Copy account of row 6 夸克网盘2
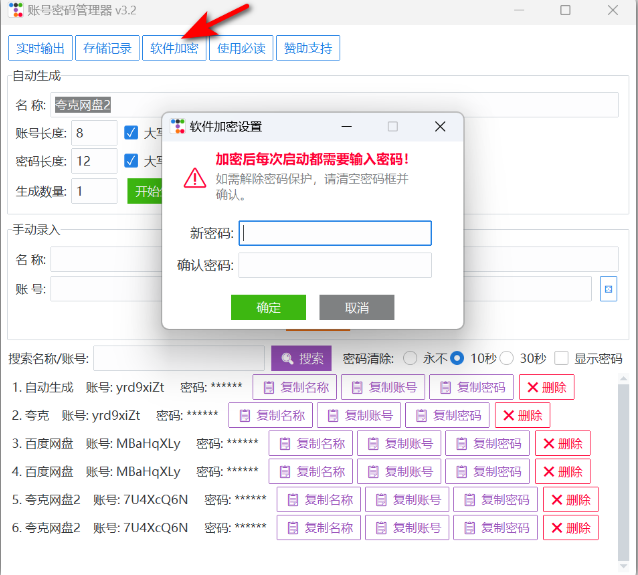 (x=407, y=528)
